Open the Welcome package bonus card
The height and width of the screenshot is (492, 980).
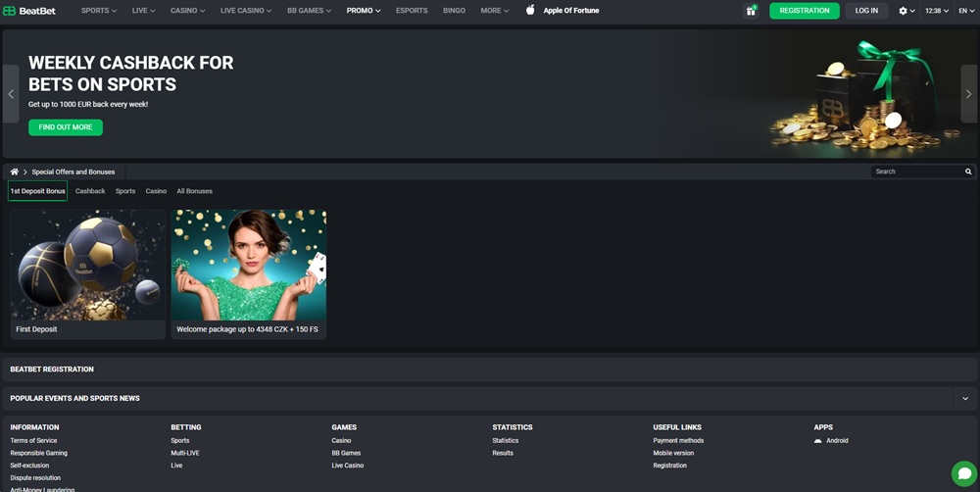tap(249, 274)
